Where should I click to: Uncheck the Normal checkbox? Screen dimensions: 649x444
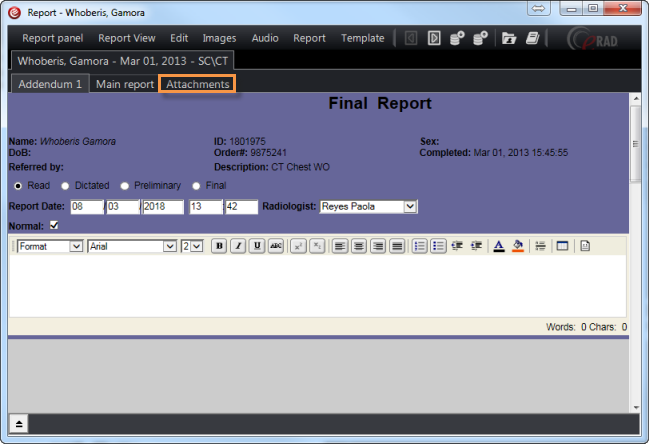pyautogui.click(x=54, y=226)
